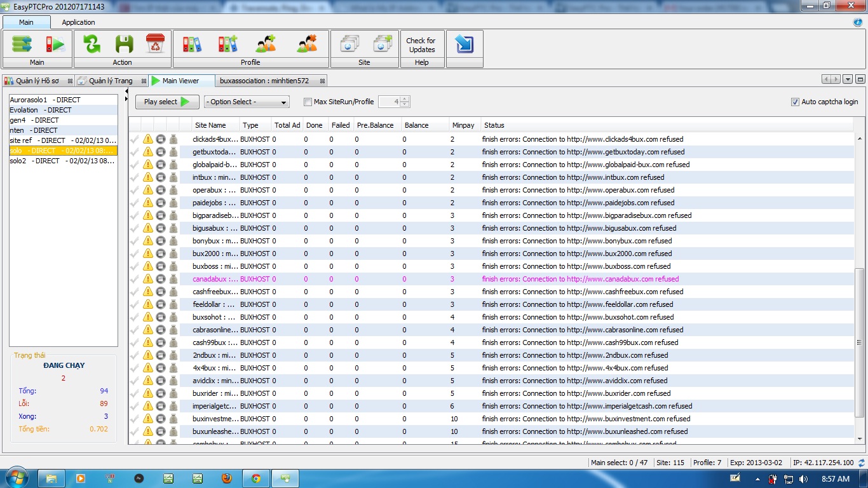This screenshot has width=868, height=488.
Task: Open the Option Select dropdown
Action: click(247, 102)
